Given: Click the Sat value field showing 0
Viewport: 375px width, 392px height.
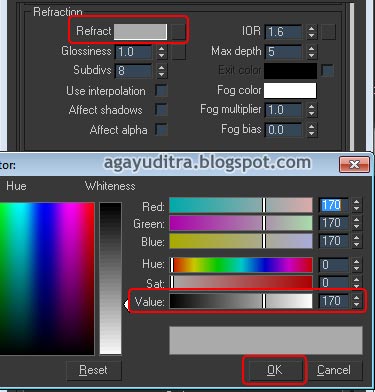Looking at the screenshot, I should coord(334,283).
